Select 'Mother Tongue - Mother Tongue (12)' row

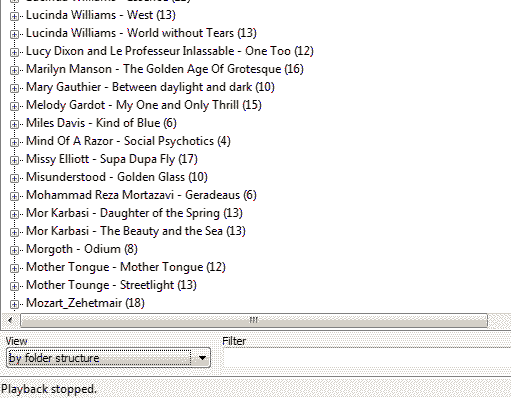[x=126, y=267]
